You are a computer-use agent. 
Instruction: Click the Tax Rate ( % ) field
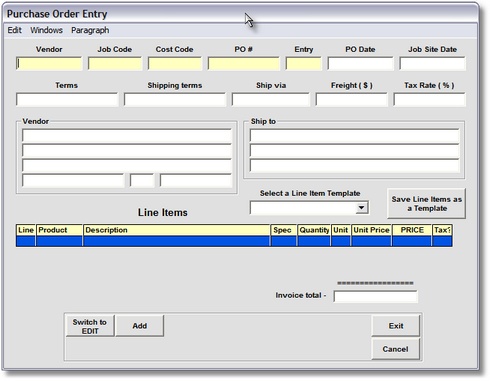(x=429, y=100)
